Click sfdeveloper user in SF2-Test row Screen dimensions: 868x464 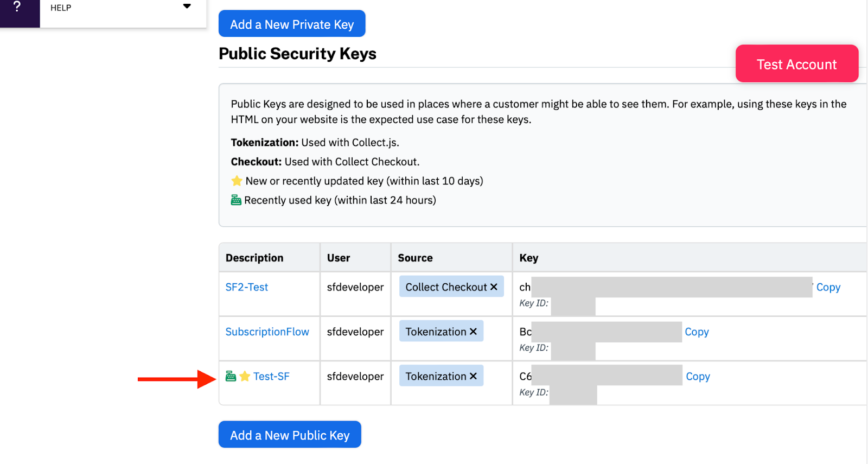(x=355, y=287)
